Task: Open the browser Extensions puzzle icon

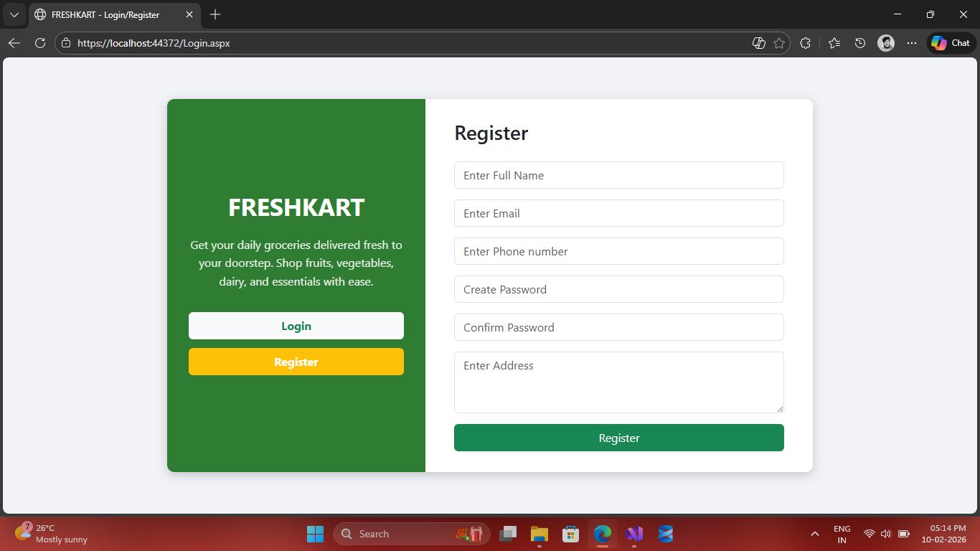Action: click(x=805, y=43)
